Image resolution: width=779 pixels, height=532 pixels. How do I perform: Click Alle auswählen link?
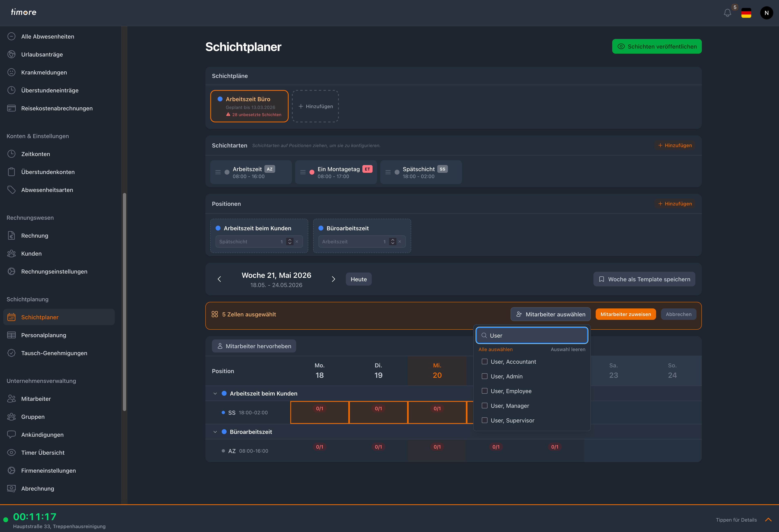point(495,349)
